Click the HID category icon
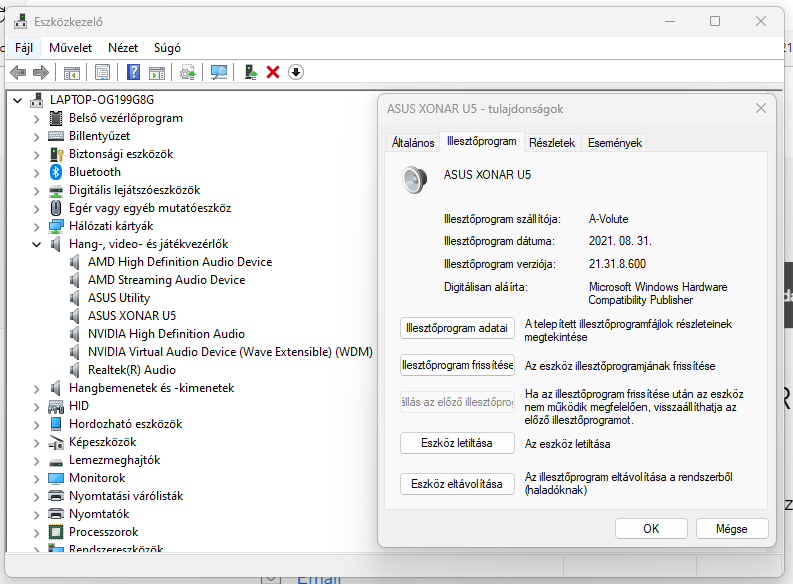Screen dimensions: 793x584 click(x=56, y=406)
